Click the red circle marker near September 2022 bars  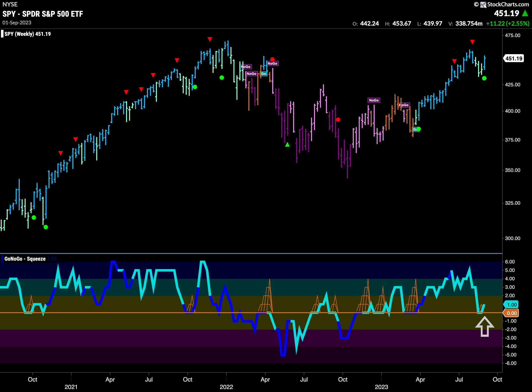pos(338,120)
